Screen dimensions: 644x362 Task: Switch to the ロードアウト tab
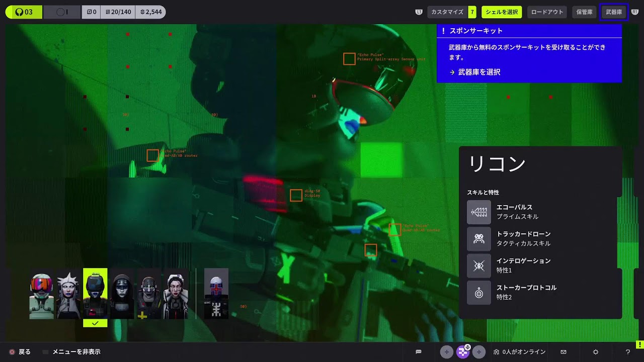click(547, 12)
